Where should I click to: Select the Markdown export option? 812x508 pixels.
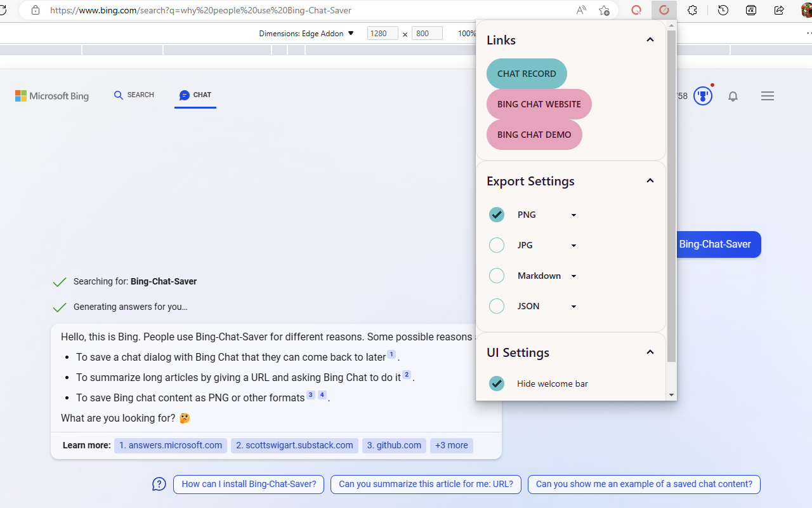[x=497, y=276]
